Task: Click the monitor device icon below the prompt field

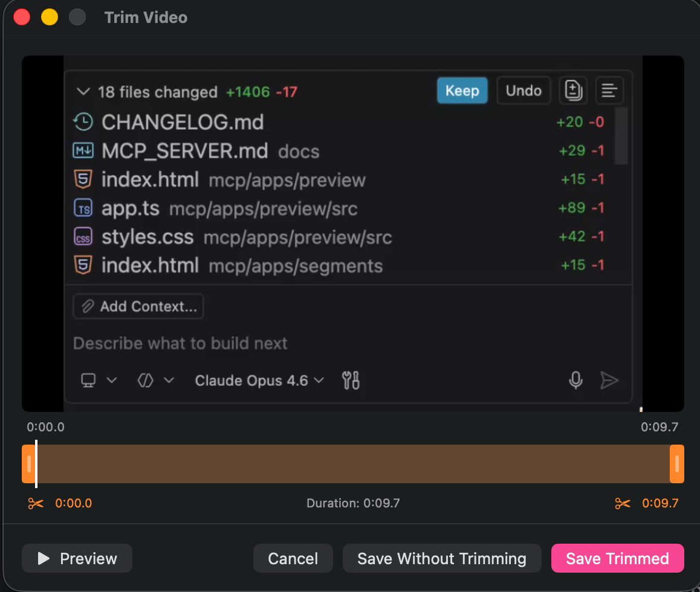Action: pyautogui.click(x=89, y=380)
